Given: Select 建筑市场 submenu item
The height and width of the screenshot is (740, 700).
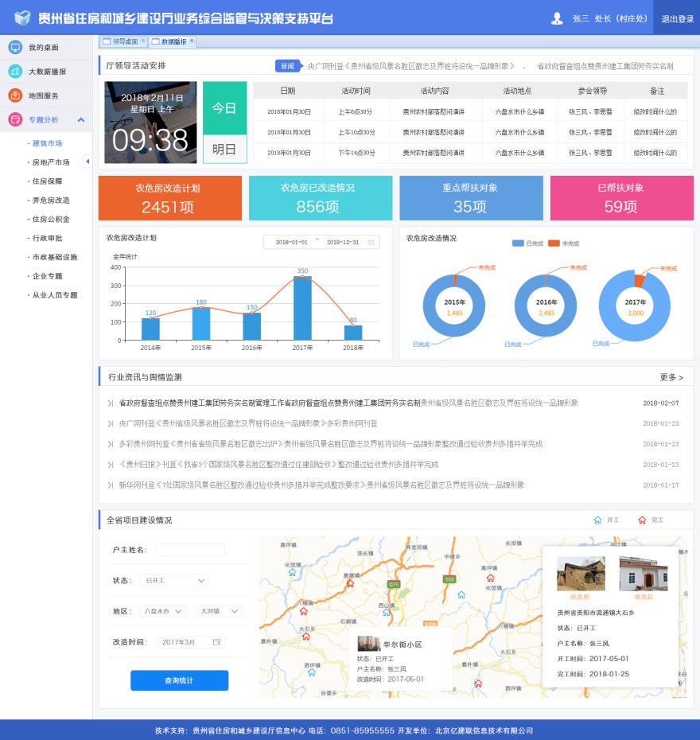Looking at the screenshot, I should [47, 143].
